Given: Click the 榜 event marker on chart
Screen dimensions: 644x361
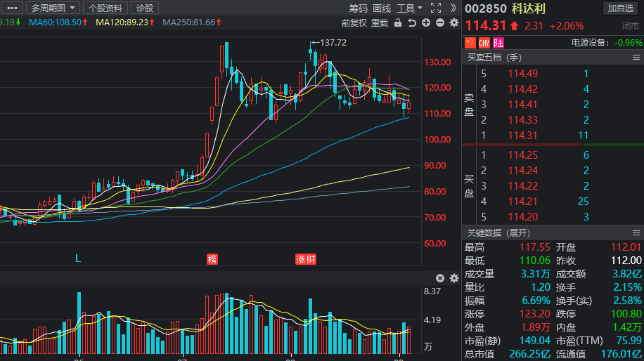Looking at the screenshot, I should (x=212, y=259).
